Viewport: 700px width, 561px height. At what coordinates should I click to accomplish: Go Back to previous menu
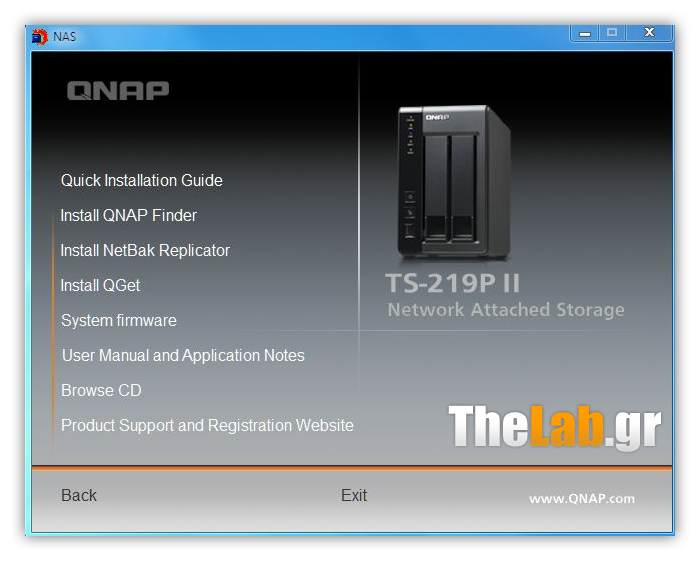pos(79,495)
